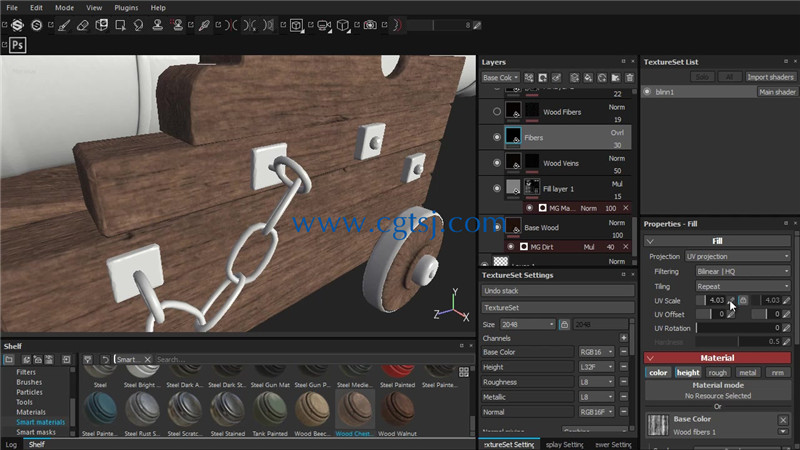
Task: Collapse the Material section chevron
Action: coord(650,358)
